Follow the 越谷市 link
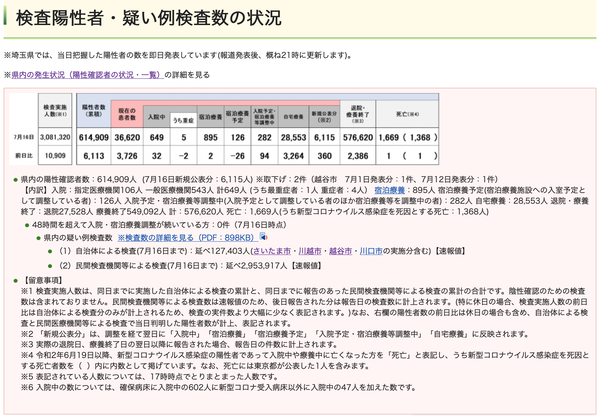This screenshot has width=600, height=416. tap(340, 251)
